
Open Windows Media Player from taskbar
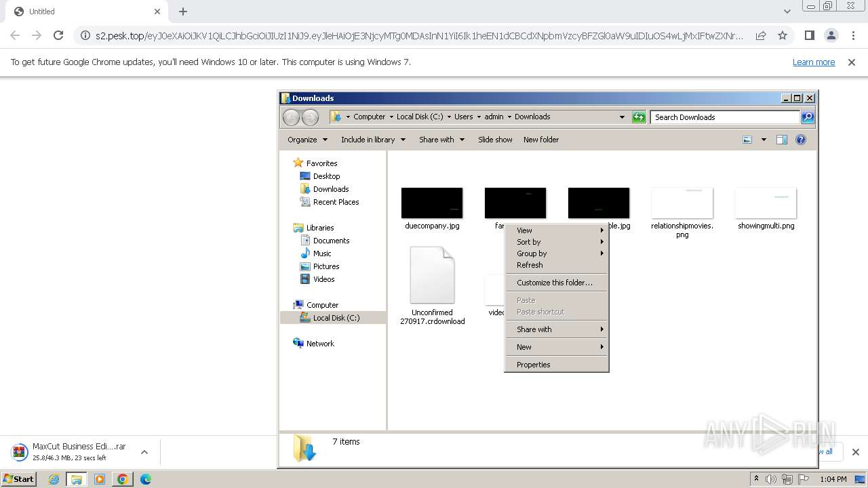click(x=100, y=479)
